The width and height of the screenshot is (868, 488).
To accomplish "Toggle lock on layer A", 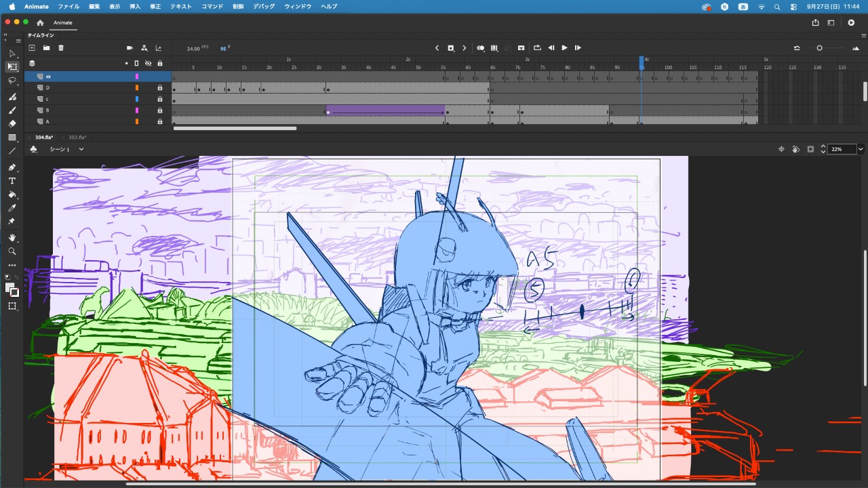I will click(160, 121).
